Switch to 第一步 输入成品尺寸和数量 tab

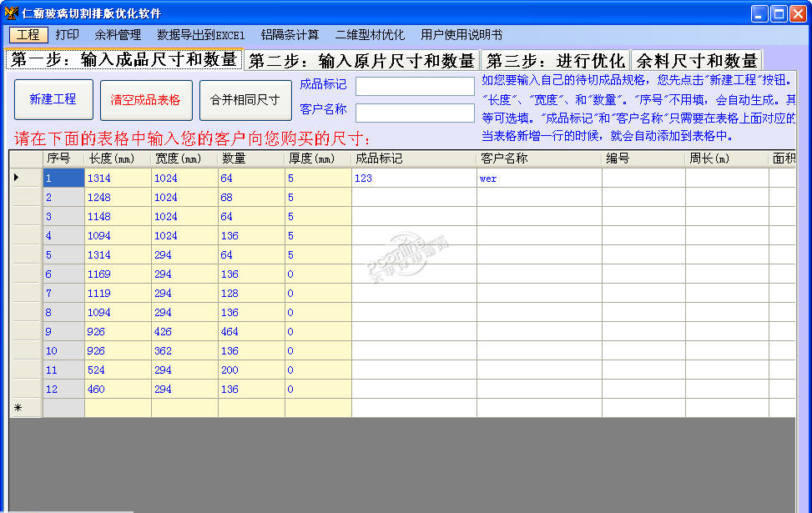coord(124,59)
